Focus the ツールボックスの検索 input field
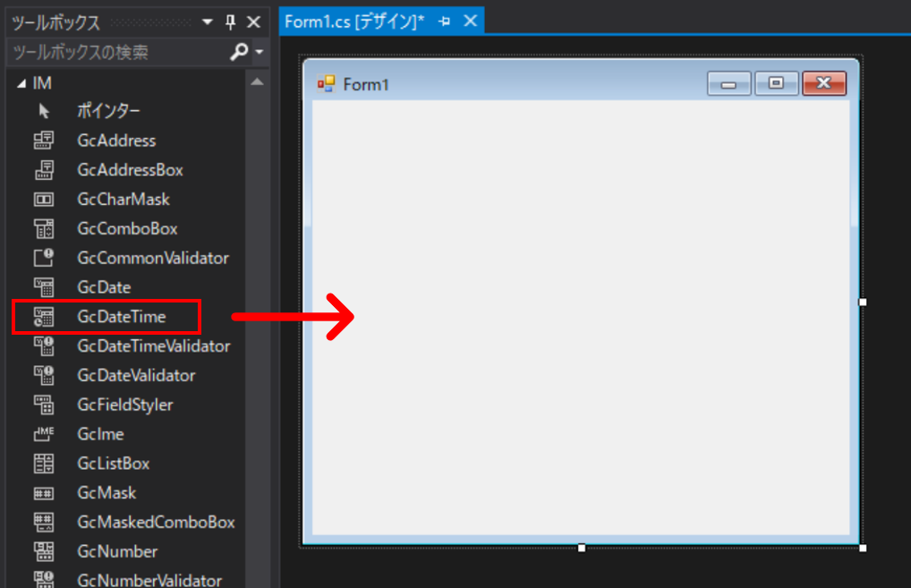This screenshot has height=588, width=911. (119, 52)
